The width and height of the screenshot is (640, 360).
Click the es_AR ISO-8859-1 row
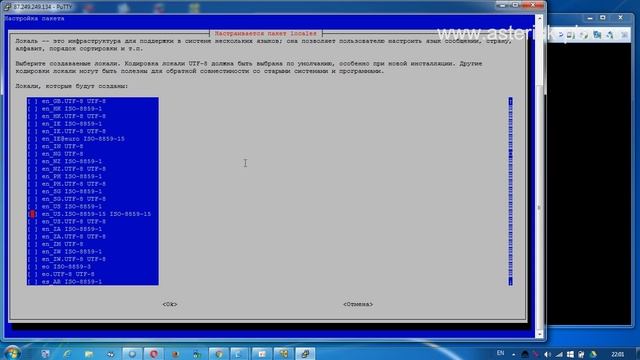[x=93, y=282]
